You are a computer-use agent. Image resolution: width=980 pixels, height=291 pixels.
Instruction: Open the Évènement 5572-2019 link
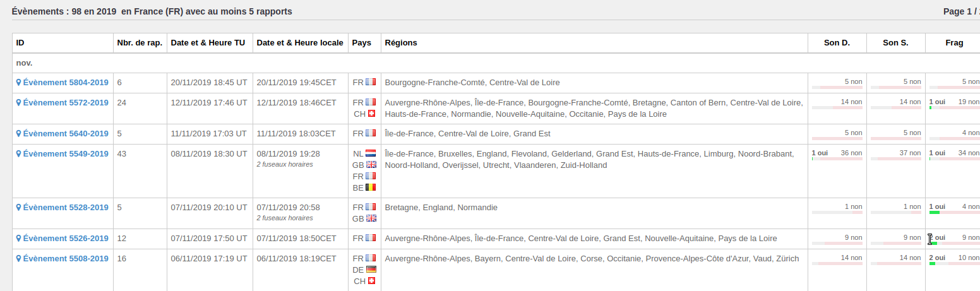click(66, 103)
